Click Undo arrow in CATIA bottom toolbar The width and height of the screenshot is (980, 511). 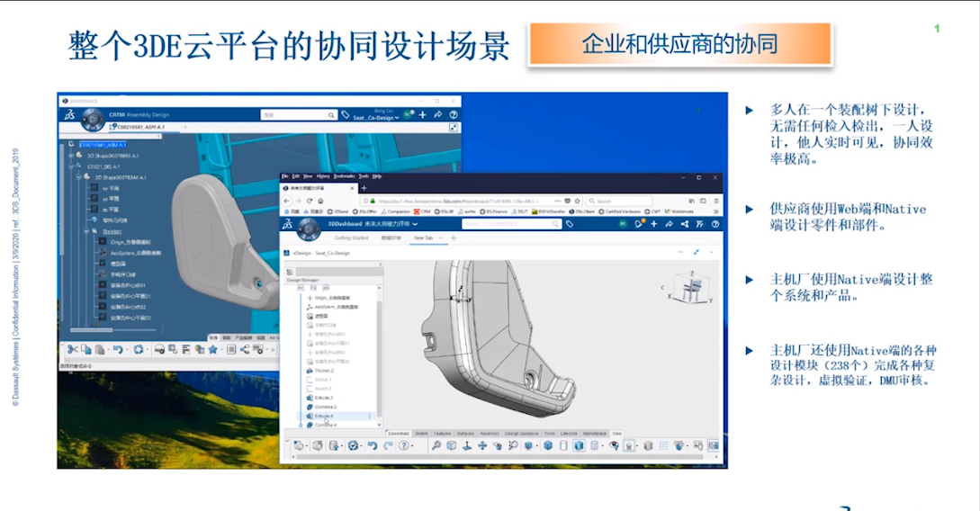pos(117,350)
